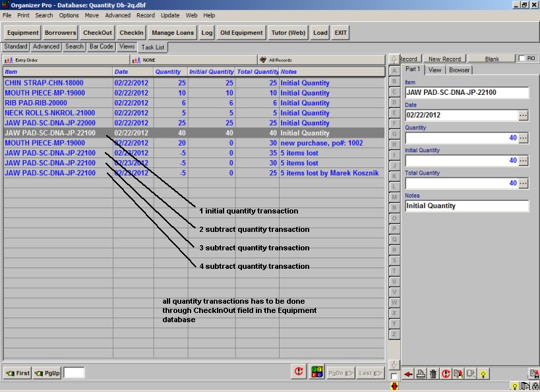Click the refresh icon left of PgDn
Image resolution: width=540 pixels, height=392 pixels.
click(299, 372)
